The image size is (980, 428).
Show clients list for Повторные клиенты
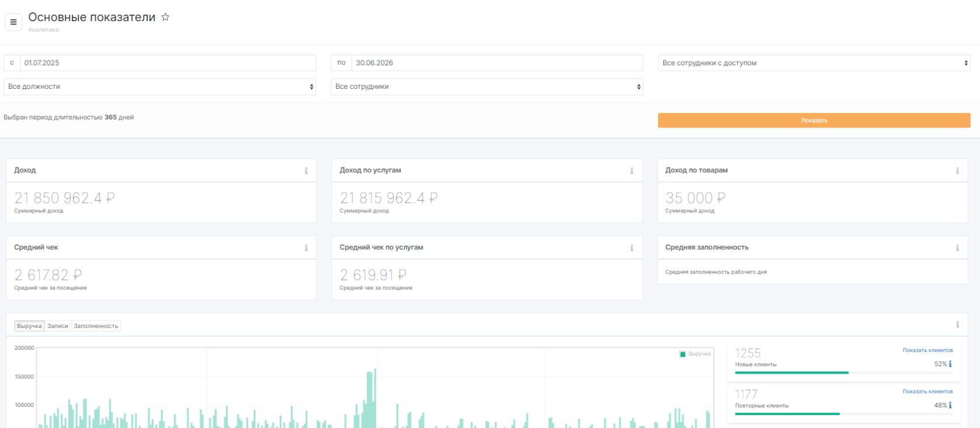(x=927, y=391)
